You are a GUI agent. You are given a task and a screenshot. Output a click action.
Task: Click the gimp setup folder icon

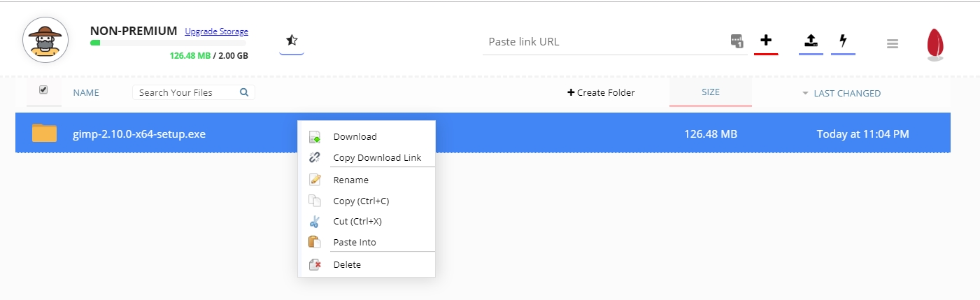[x=44, y=133]
